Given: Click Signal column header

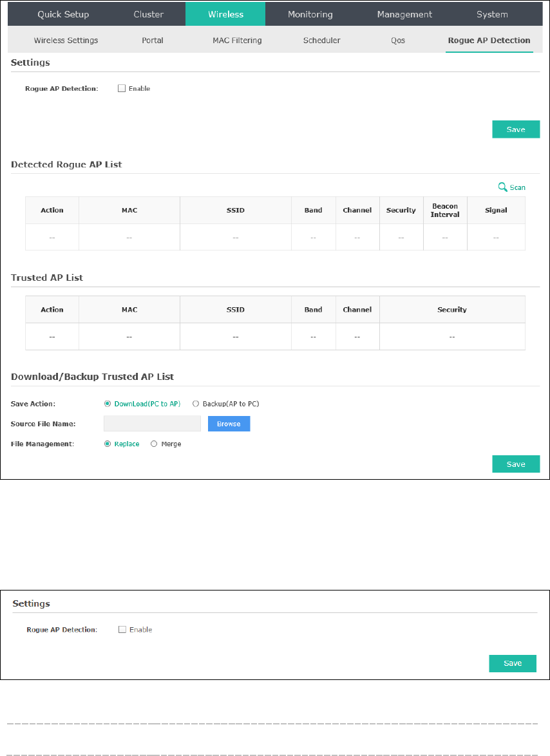Looking at the screenshot, I should (496, 210).
